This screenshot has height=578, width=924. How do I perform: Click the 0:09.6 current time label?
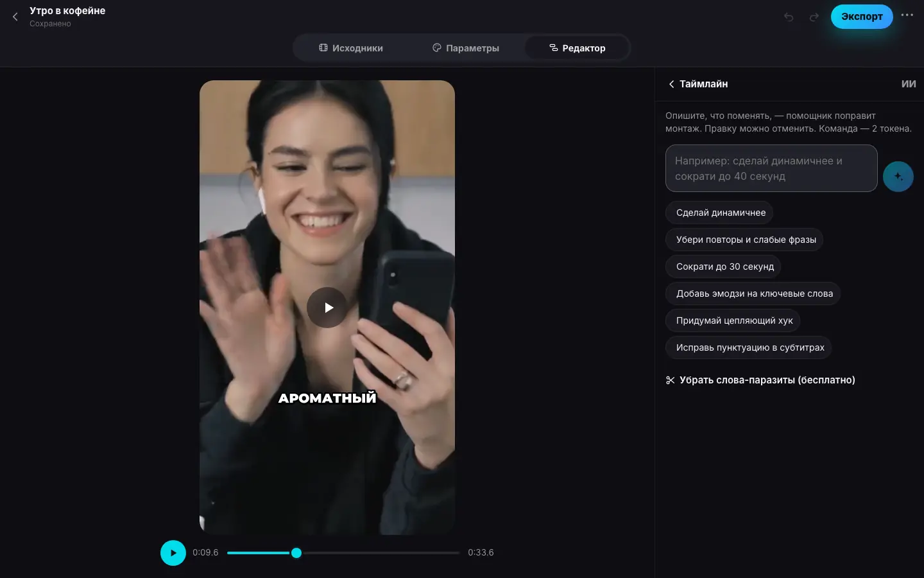(205, 553)
